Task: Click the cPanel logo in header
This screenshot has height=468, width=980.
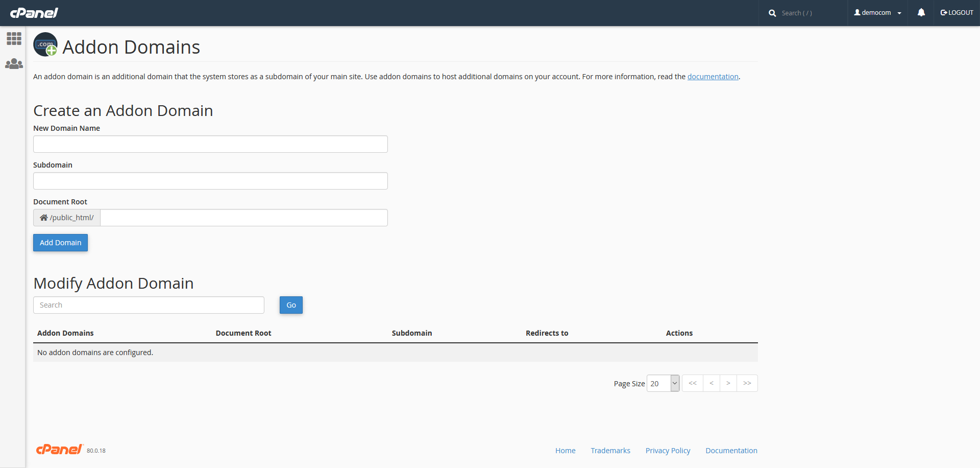Action: [x=34, y=13]
